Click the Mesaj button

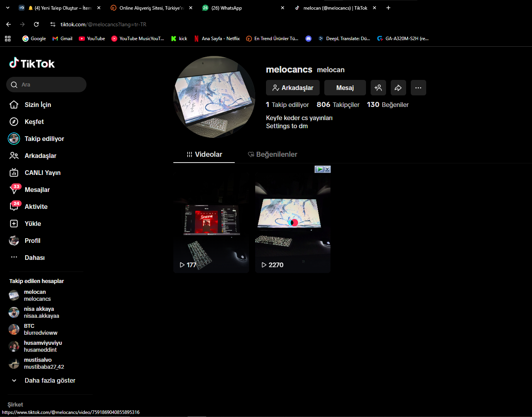pyautogui.click(x=345, y=88)
